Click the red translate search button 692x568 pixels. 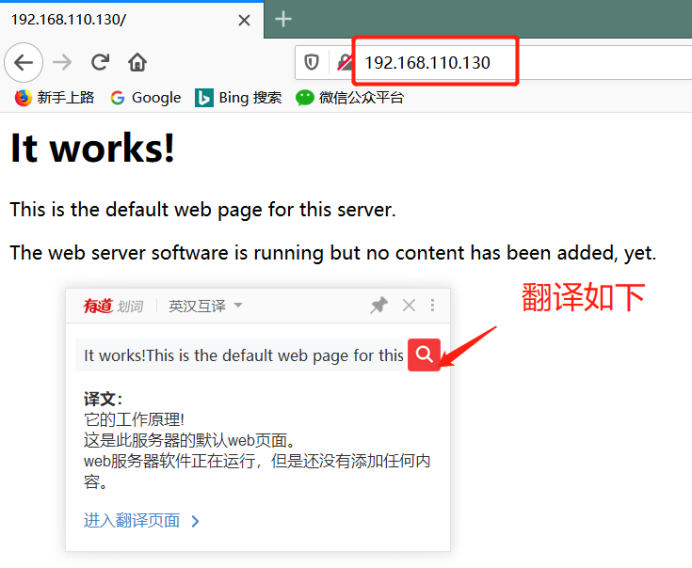pyautogui.click(x=424, y=354)
